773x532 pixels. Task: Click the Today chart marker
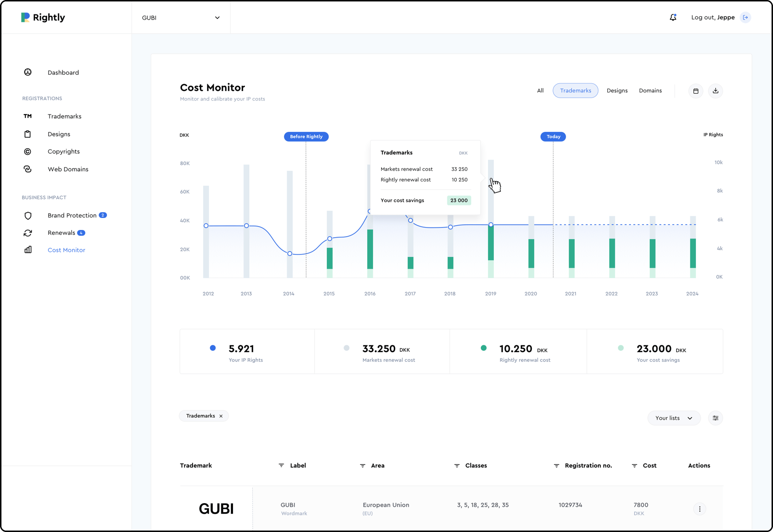point(554,137)
